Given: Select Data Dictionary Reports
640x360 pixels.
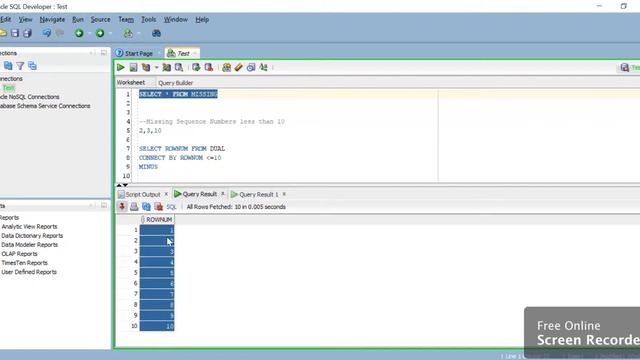Looking at the screenshot, I should 32,236.
